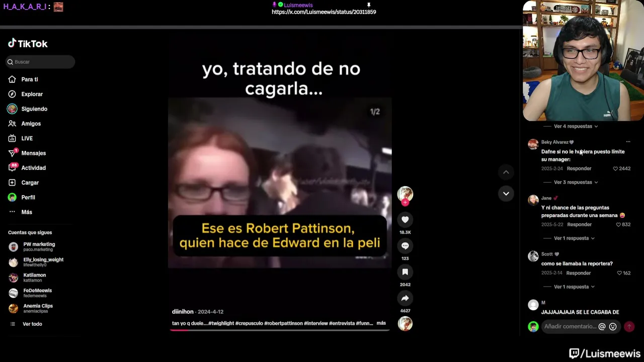
Task: Open the emoji picker icon
Action: [613, 326]
